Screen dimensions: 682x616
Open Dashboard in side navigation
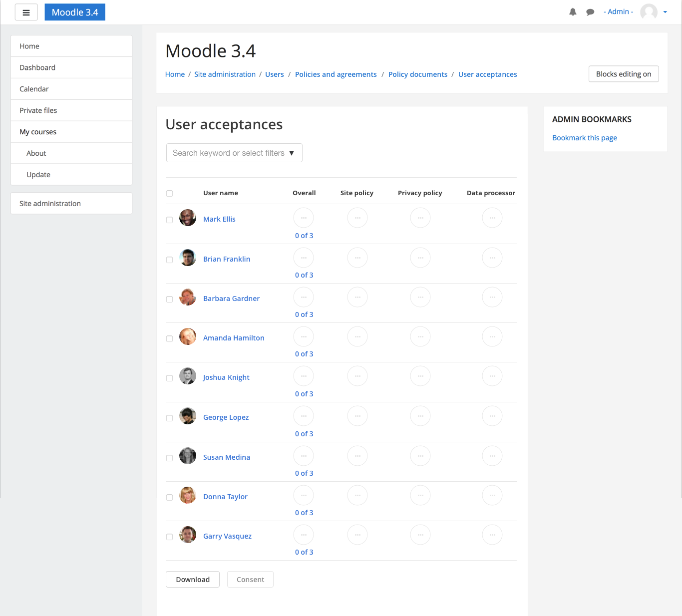tap(71, 67)
